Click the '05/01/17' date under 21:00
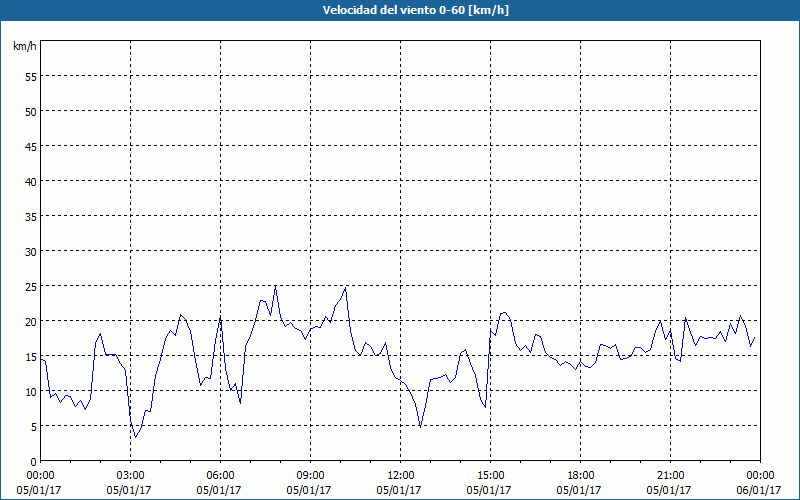 tap(669, 490)
